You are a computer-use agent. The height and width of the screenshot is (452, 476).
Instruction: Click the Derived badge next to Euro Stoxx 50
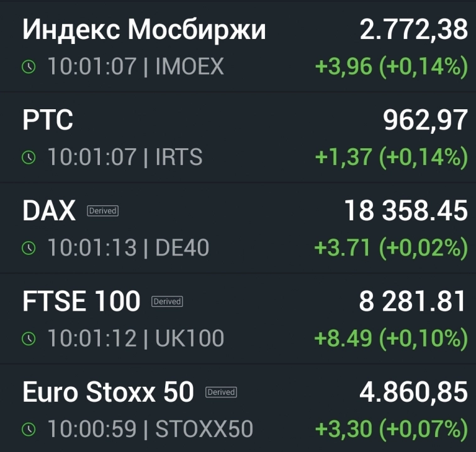[221, 392]
